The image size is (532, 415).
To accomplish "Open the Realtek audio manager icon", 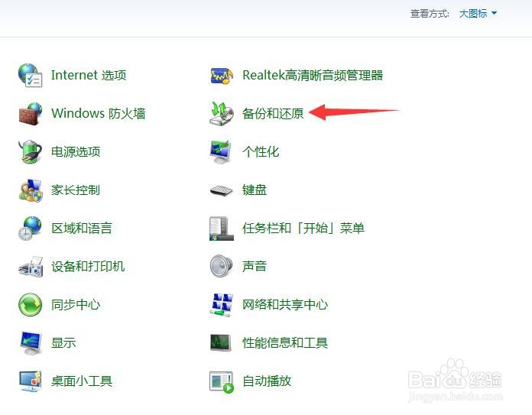I will click(x=221, y=76).
